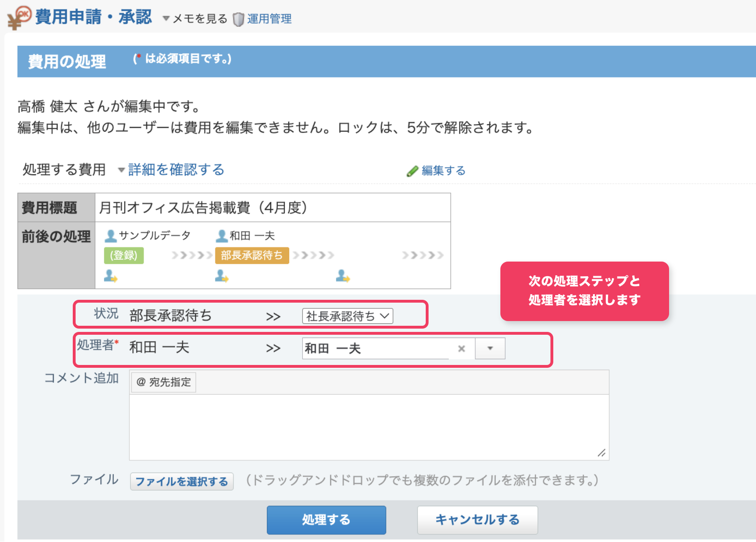Click the user-arrow icon below the 部長承認待ち badge
Screen dimensions: 756x542
pyautogui.click(x=222, y=276)
